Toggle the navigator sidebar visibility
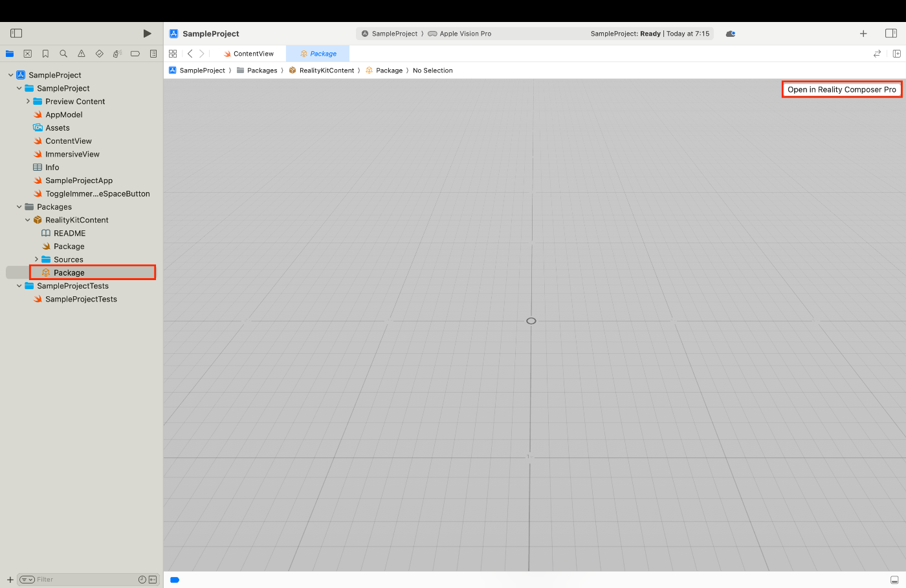The width and height of the screenshot is (906, 588). 16,33
